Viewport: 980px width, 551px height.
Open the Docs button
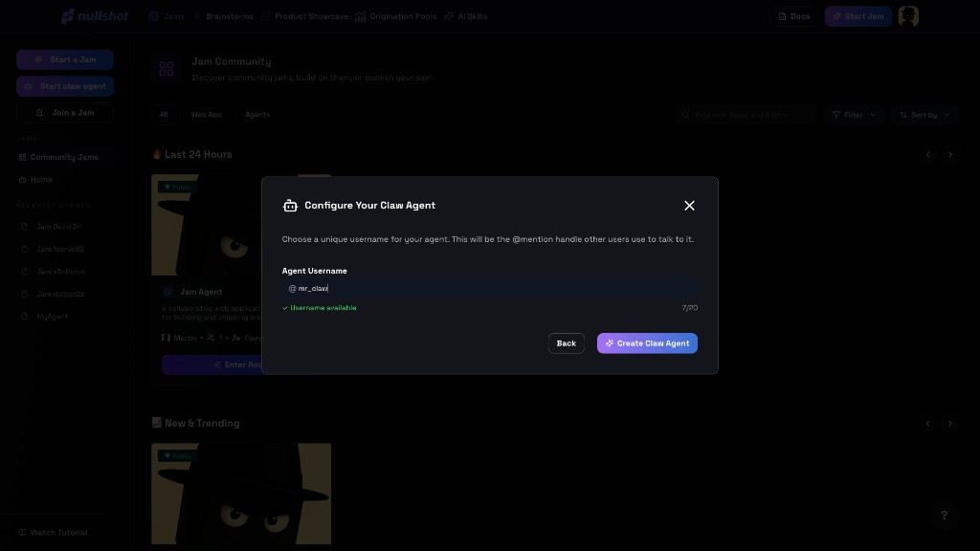[793, 16]
